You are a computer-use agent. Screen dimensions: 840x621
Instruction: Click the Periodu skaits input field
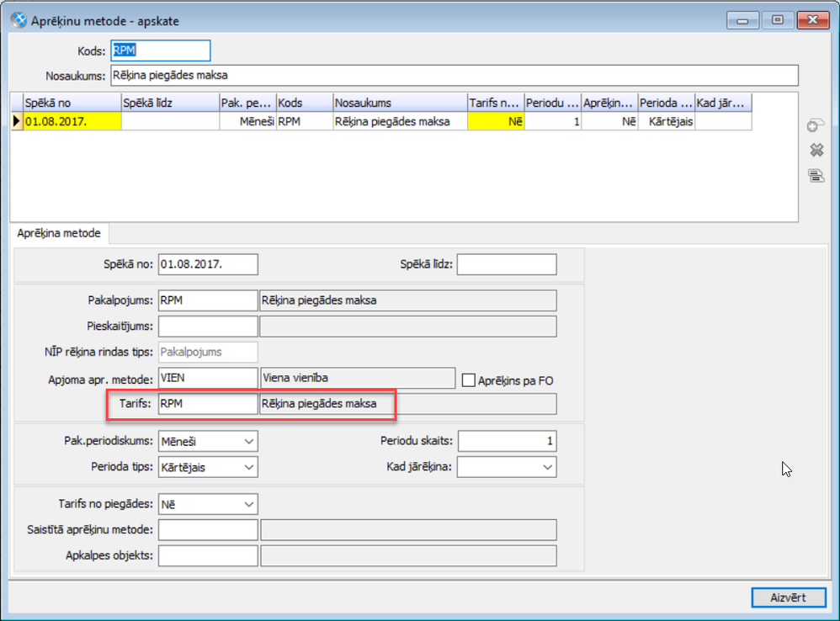pos(507,441)
